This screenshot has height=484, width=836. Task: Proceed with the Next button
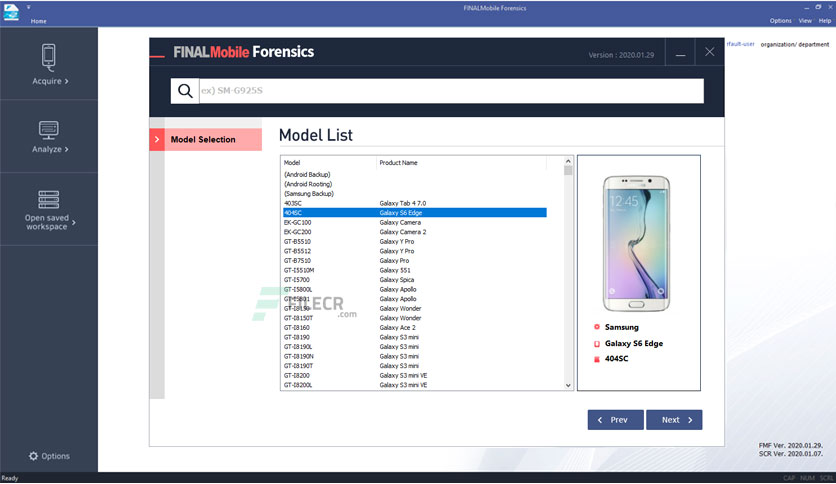pos(674,420)
